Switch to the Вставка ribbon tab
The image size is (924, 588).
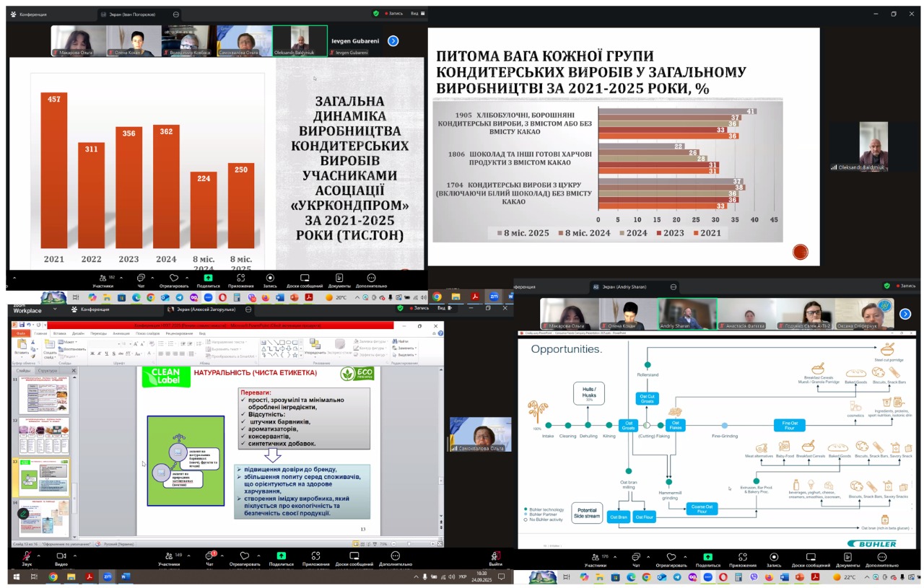click(x=58, y=333)
